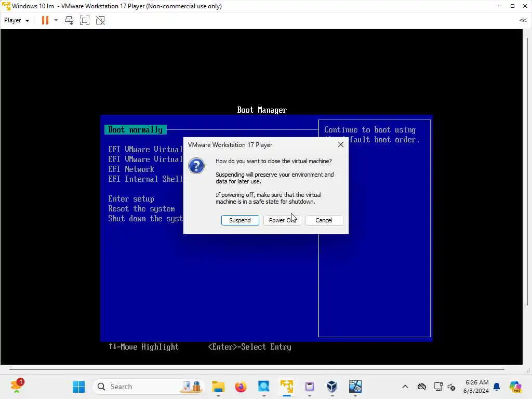Open Firefox from the taskbar

point(241,387)
